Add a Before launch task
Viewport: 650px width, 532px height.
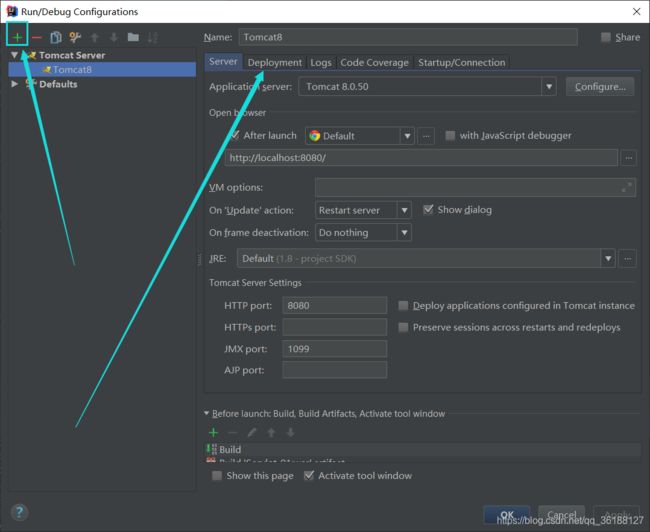[213, 433]
